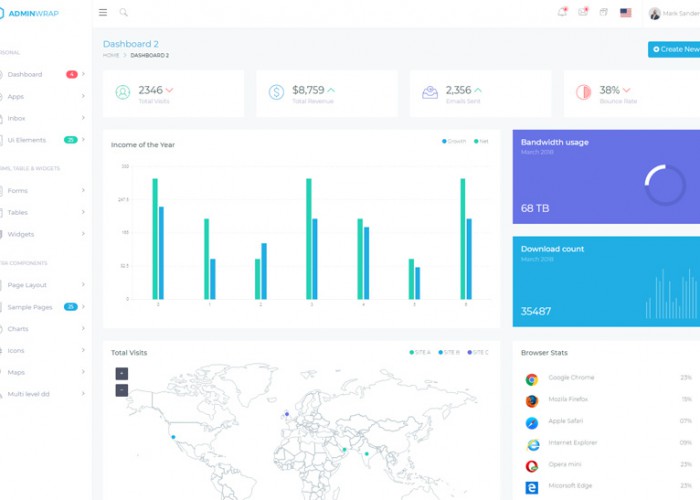The height and width of the screenshot is (500, 700).
Task: Click the Mozilla Firefox browser icon
Action: click(x=531, y=401)
